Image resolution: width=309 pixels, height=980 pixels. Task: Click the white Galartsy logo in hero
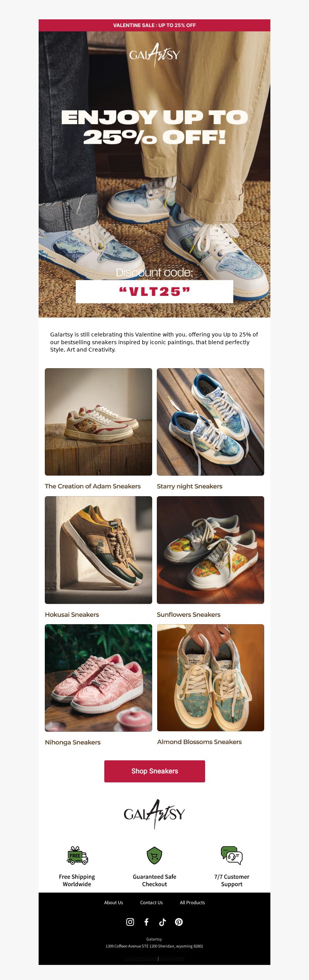[154, 55]
